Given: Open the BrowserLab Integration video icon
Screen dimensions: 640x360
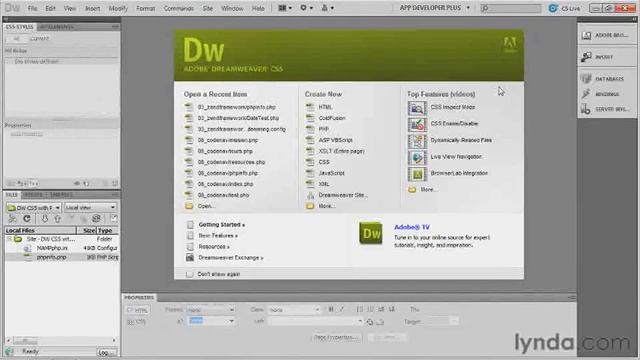Looking at the screenshot, I should click(x=417, y=174).
